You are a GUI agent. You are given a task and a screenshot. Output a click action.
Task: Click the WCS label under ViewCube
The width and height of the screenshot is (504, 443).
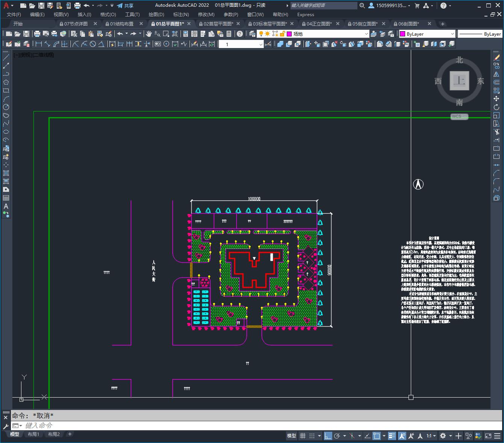[x=459, y=116]
